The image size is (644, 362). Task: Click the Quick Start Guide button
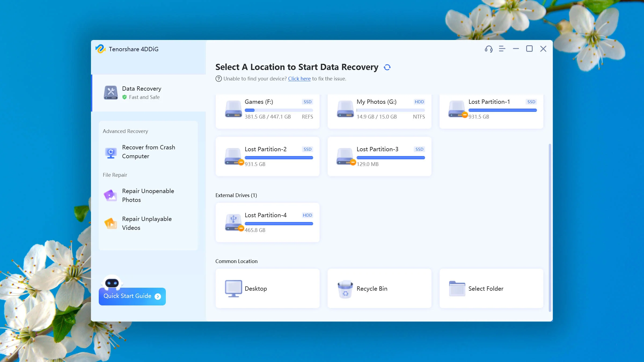click(132, 296)
